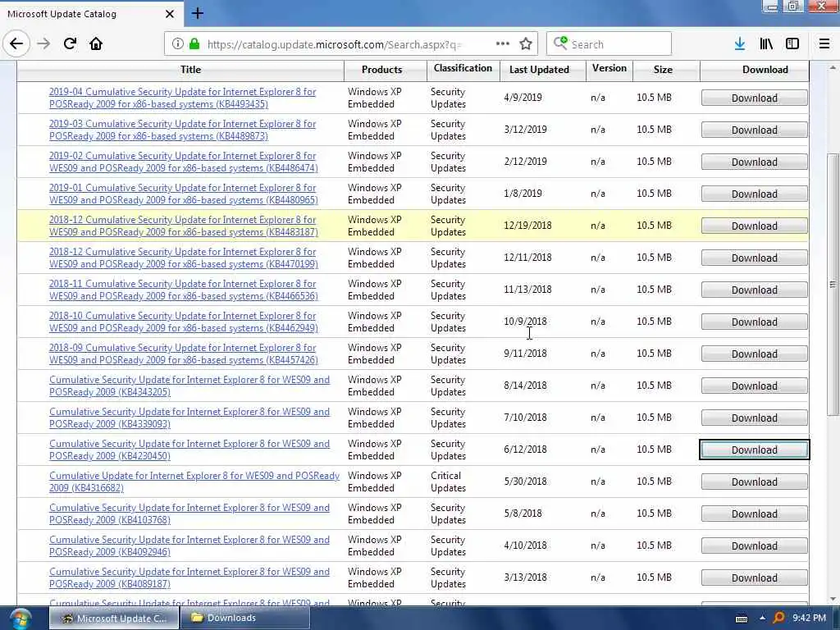The width and height of the screenshot is (840, 630).
Task: Reload the Microsoft Update Catalog page
Action: point(70,44)
